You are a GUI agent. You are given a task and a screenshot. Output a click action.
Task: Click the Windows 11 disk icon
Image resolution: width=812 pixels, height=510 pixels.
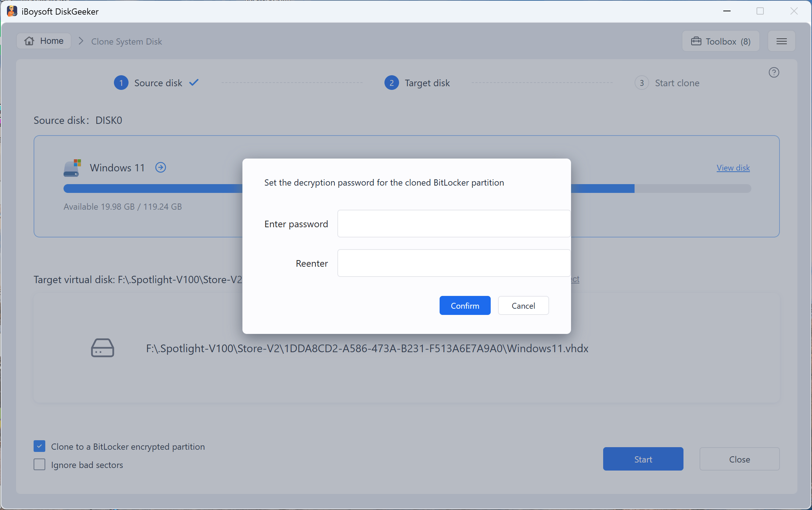point(72,168)
